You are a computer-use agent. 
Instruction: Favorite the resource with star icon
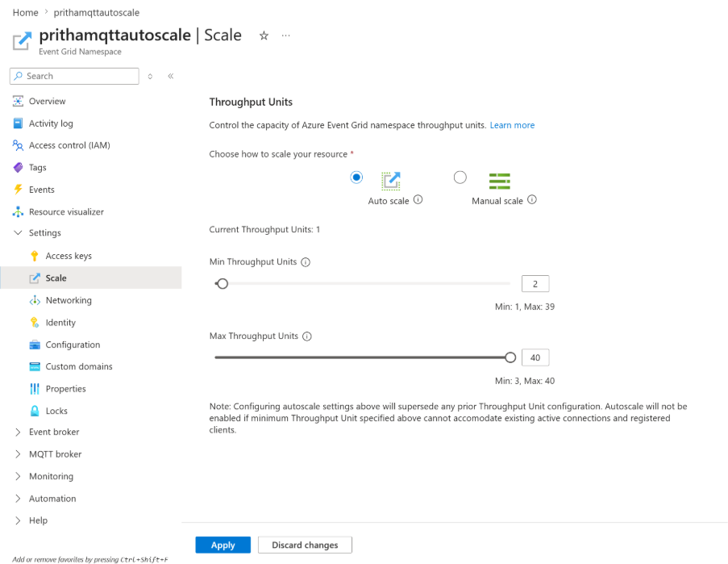pos(264,36)
